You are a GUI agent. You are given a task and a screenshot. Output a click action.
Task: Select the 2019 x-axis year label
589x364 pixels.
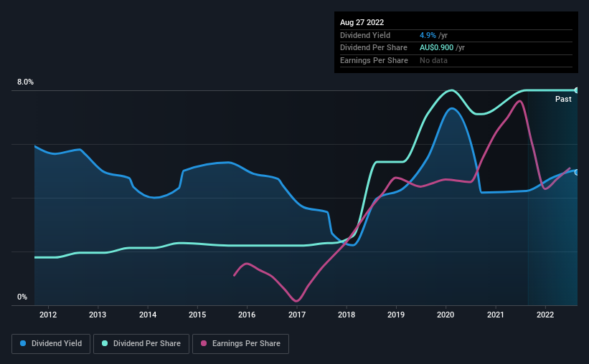(x=396, y=315)
